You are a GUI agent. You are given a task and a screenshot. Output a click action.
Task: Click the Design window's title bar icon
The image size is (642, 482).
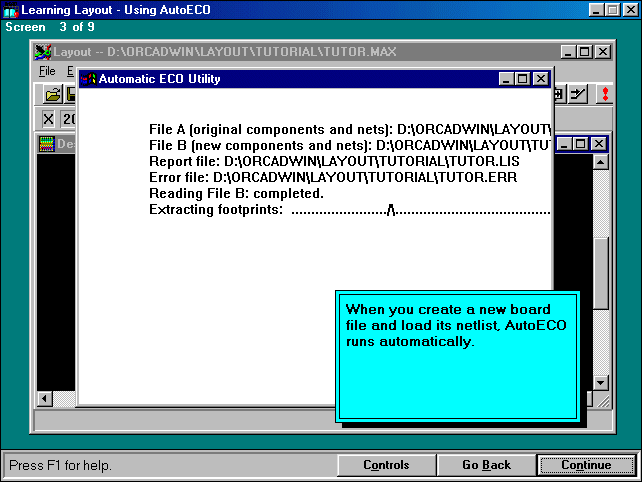[x=46, y=144]
